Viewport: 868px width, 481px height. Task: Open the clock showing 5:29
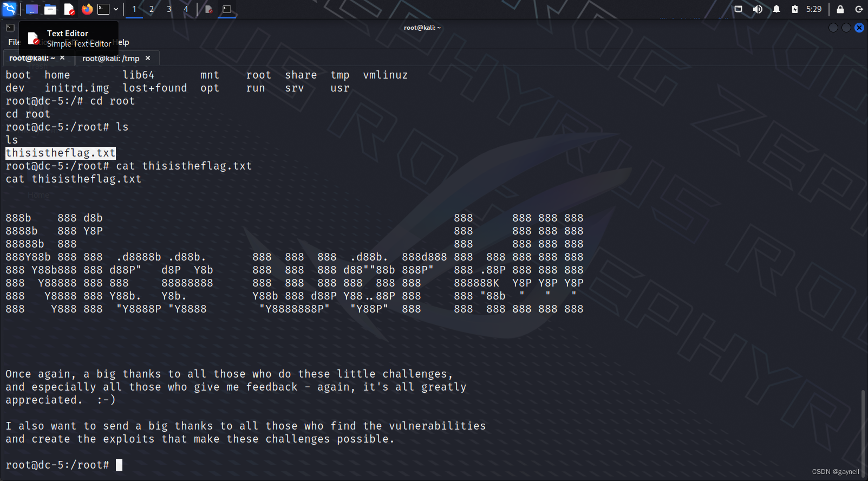coord(814,9)
